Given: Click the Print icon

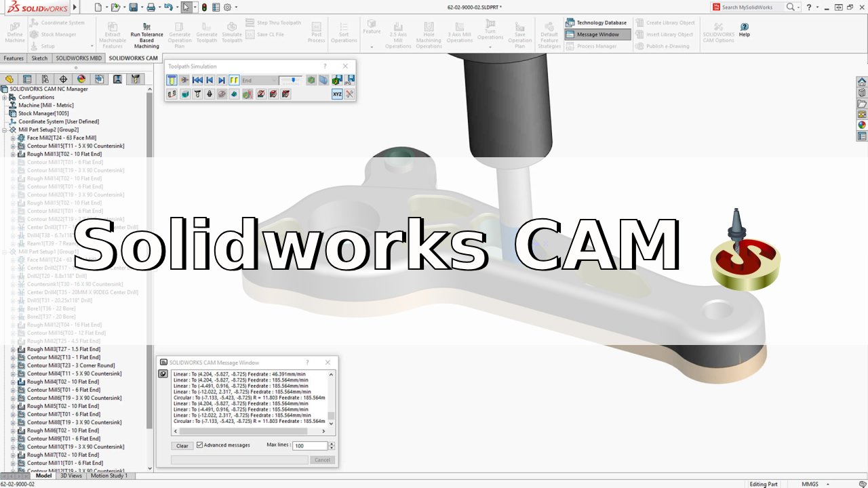Looking at the screenshot, I should [151, 7].
